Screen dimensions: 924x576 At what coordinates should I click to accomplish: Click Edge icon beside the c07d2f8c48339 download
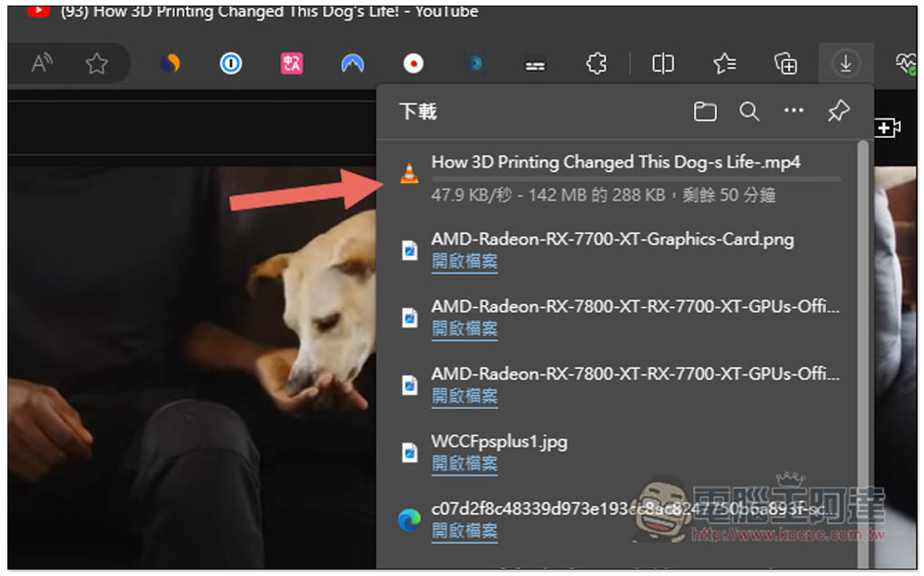[409, 520]
